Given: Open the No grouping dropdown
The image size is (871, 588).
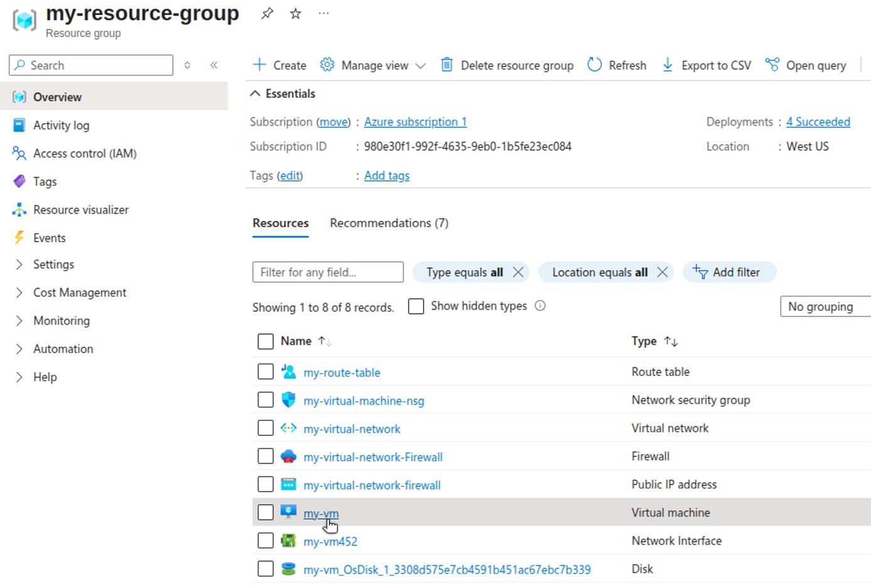Looking at the screenshot, I should point(825,306).
